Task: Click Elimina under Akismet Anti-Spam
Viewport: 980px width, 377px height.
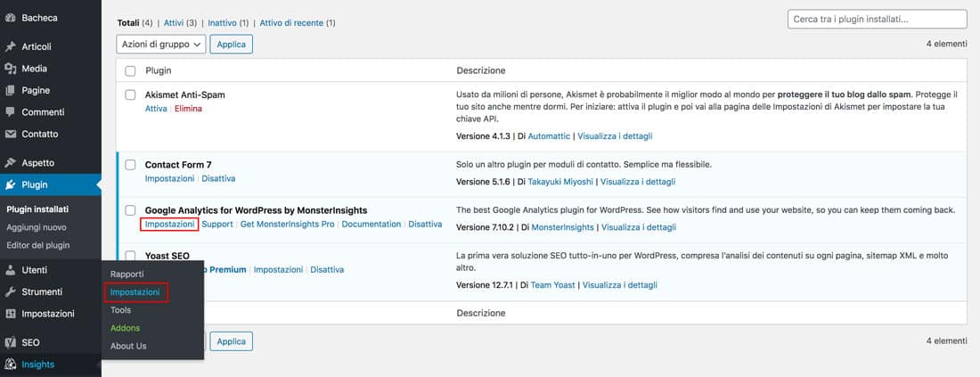Action: coord(188,109)
